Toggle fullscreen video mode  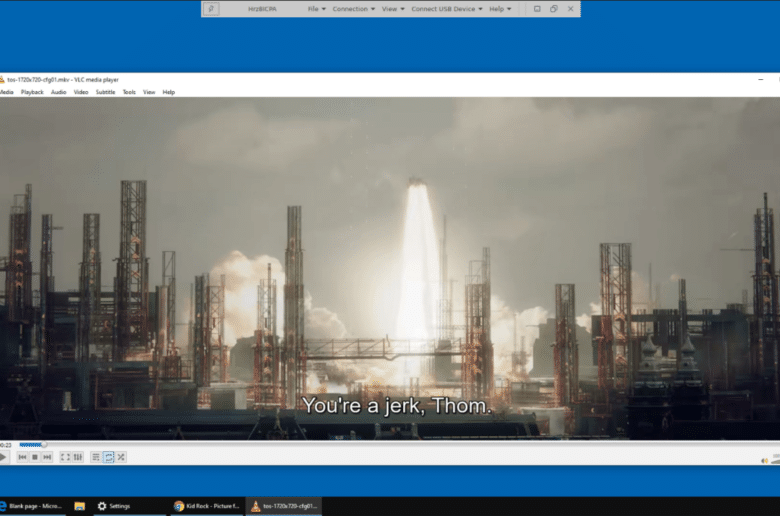click(65, 457)
